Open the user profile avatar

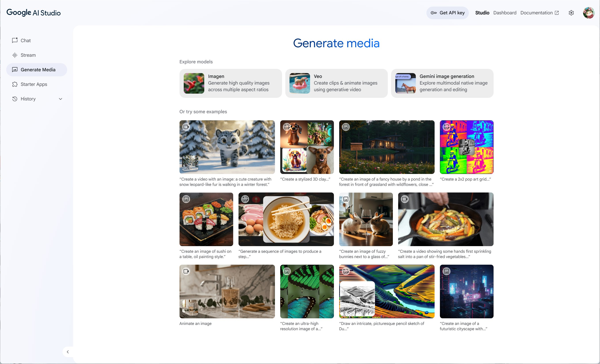[x=589, y=13]
